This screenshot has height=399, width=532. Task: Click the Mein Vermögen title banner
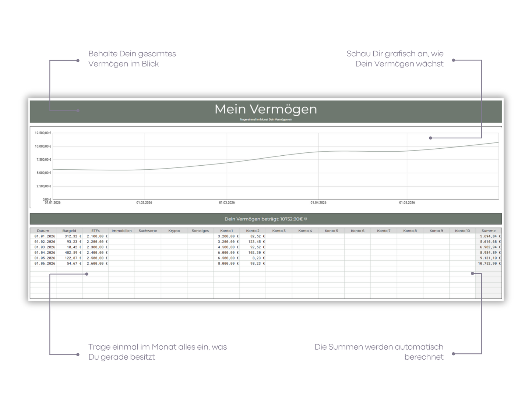(266, 112)
